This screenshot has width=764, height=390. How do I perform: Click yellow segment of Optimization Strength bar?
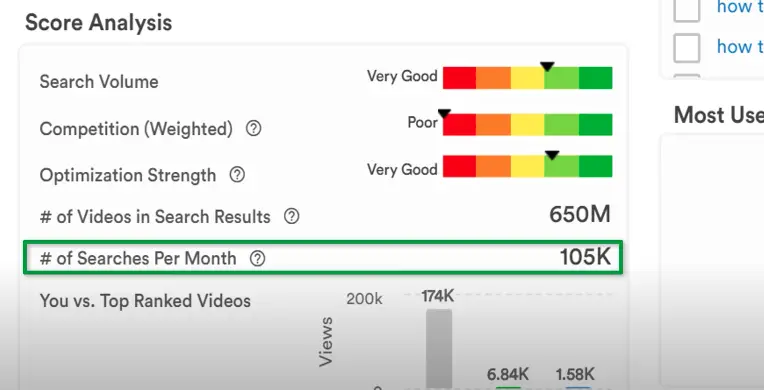pyautogui.click(x=527, y=166)
